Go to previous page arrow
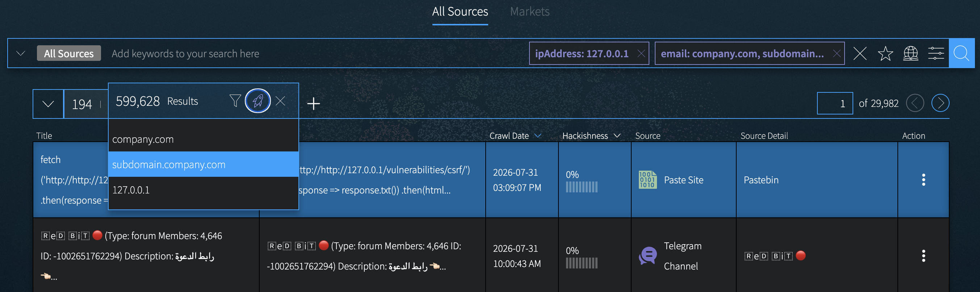Image resolution: width=980 pixels, height=292 pixels. tap(914, 103)
